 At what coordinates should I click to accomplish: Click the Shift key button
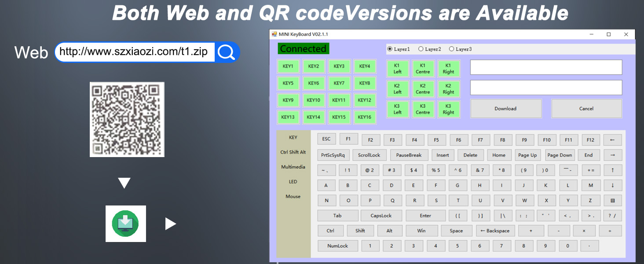click(360, 231)
